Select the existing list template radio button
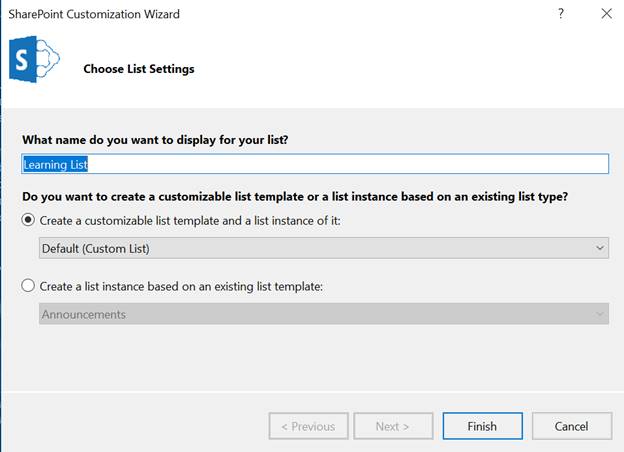The height and width of the screenshot is (452, 624). point(29,287)
